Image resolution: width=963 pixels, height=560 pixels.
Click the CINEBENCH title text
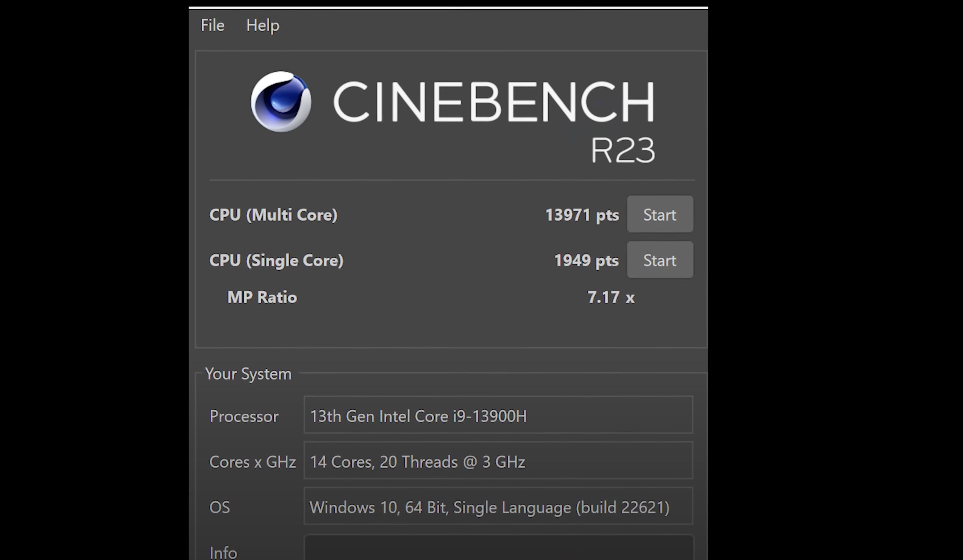[x=494, y=102]
